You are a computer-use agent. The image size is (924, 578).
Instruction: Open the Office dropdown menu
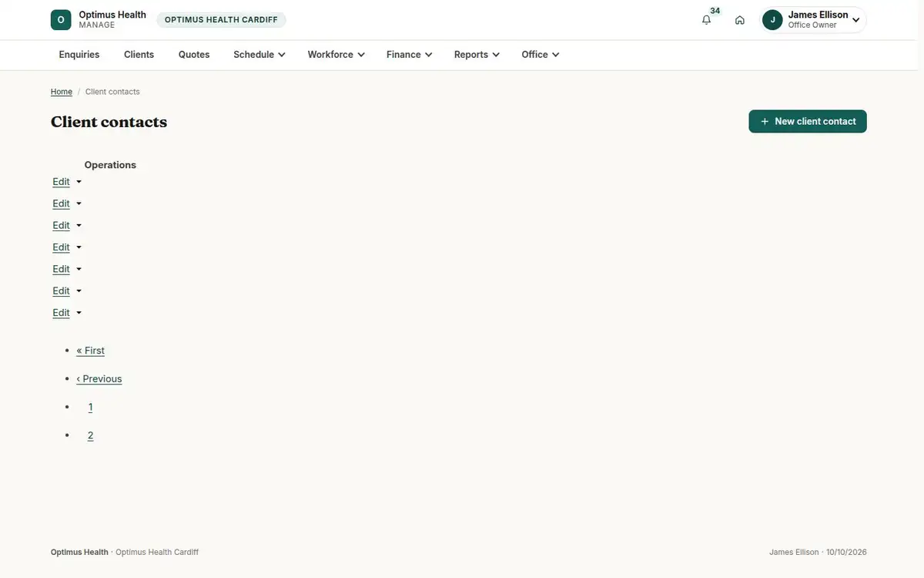pyautogui.click(x=541, y=55)
